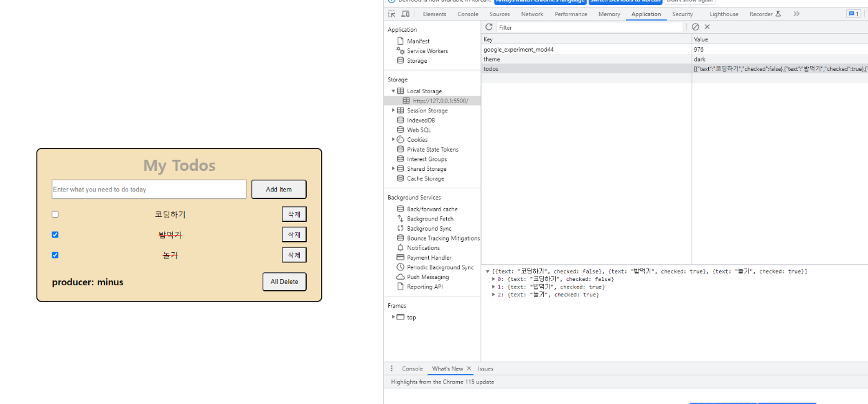Open Background Sync service
The width and height of the screenshot is (868, 404).
(x=429, y=229)
